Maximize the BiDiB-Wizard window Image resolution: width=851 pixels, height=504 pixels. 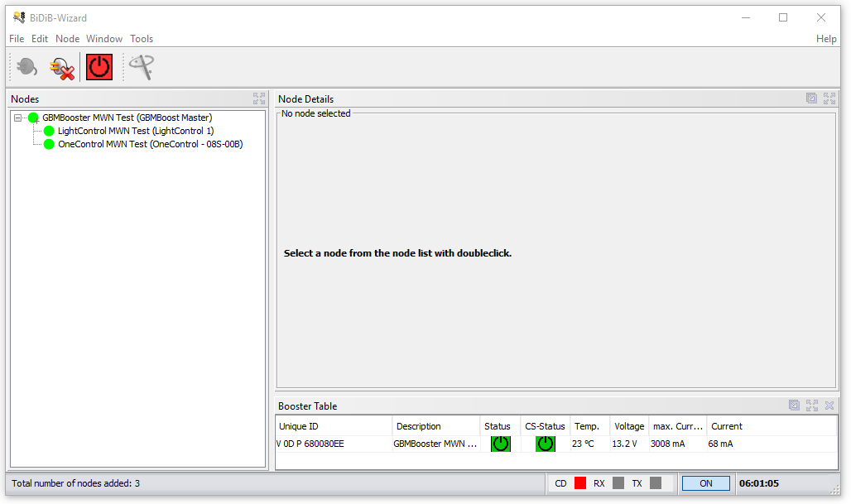pos(783,17)
